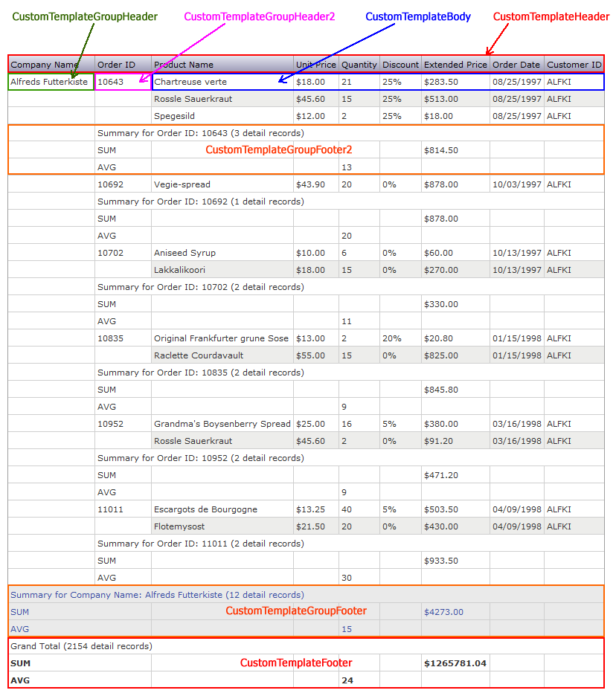Select the Vegie-spread product row

(182, 184)
